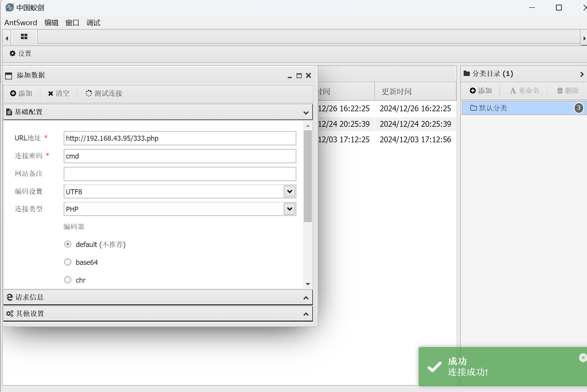Image resolution: width=587 pixels, height=392 pixels.
Task: Minimize the 添加数据 dialog
Action: (289, 76)
